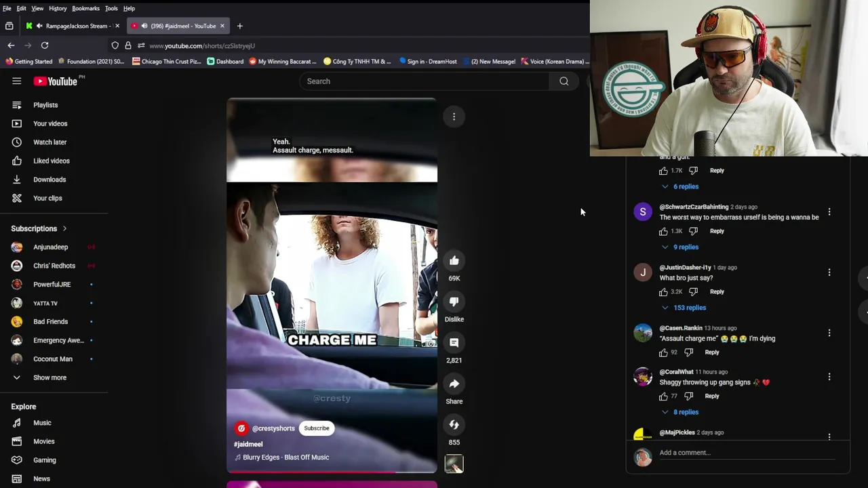Open options for Casen.Rankin comment
Screen dimensions: 868x488
829,333
